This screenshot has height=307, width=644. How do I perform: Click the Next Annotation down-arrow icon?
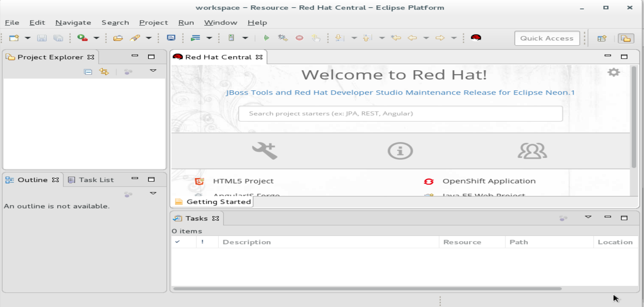pos(340,38)
